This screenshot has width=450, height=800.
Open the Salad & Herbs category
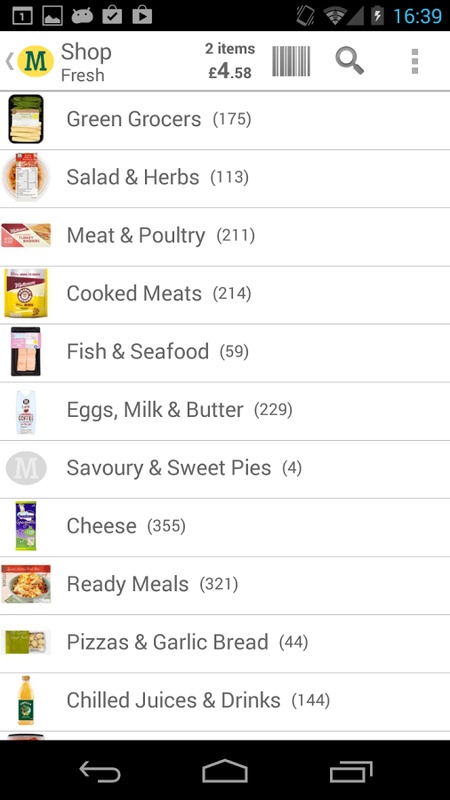[225, 178]
